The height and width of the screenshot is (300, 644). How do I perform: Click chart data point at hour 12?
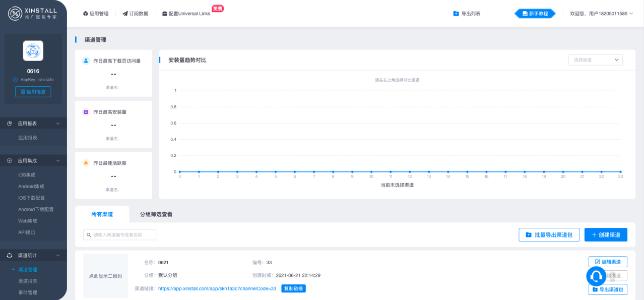410,172
